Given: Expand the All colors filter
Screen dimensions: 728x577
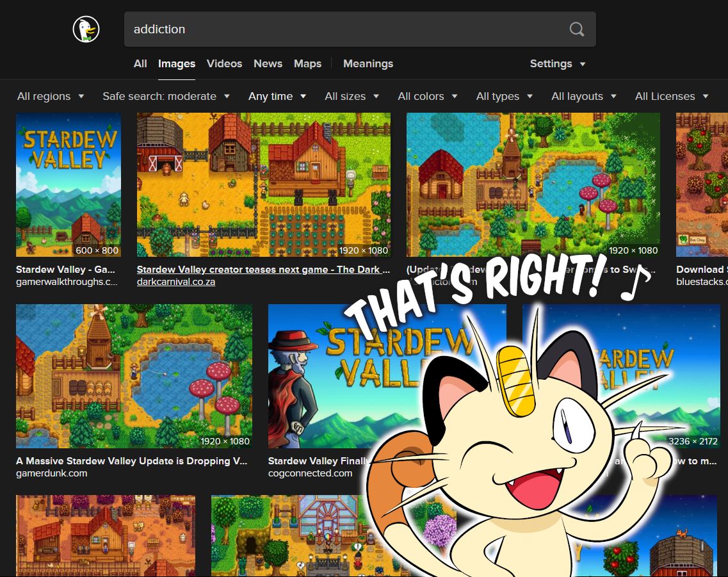Looking at the screenshot, I should pos(427,96).
